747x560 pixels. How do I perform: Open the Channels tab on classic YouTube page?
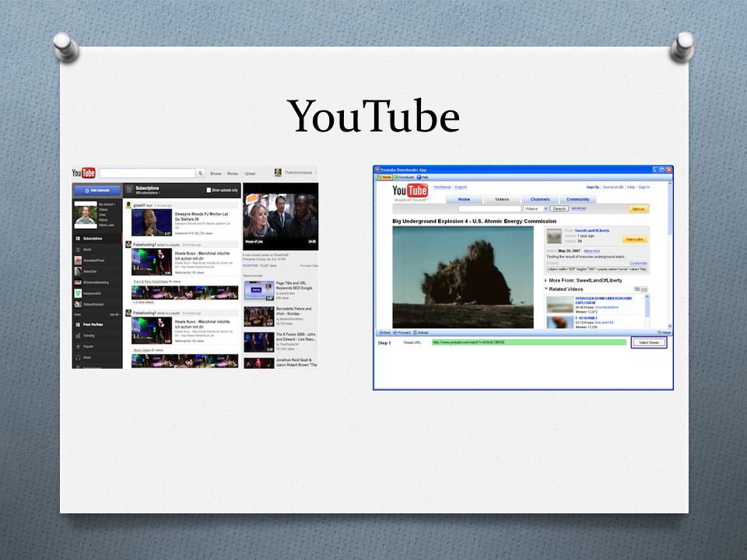click(x=540, y=200)
